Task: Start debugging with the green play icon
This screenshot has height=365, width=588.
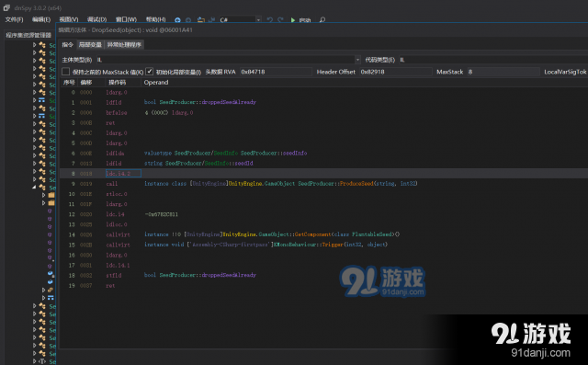Action: click(x=293, y=20)
